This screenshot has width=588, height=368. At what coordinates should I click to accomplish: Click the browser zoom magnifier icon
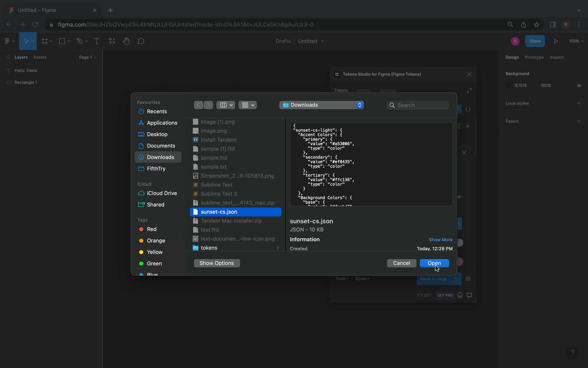pyautogui.click(x=510, y=25)
